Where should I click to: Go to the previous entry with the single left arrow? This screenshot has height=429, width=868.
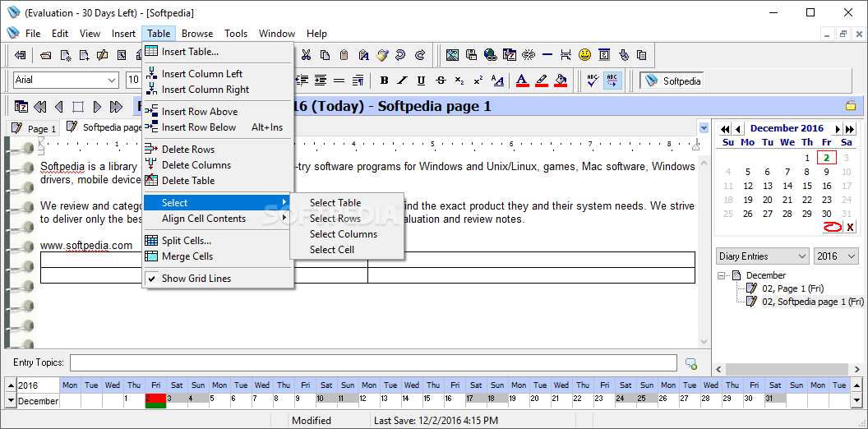click(58, 107)
